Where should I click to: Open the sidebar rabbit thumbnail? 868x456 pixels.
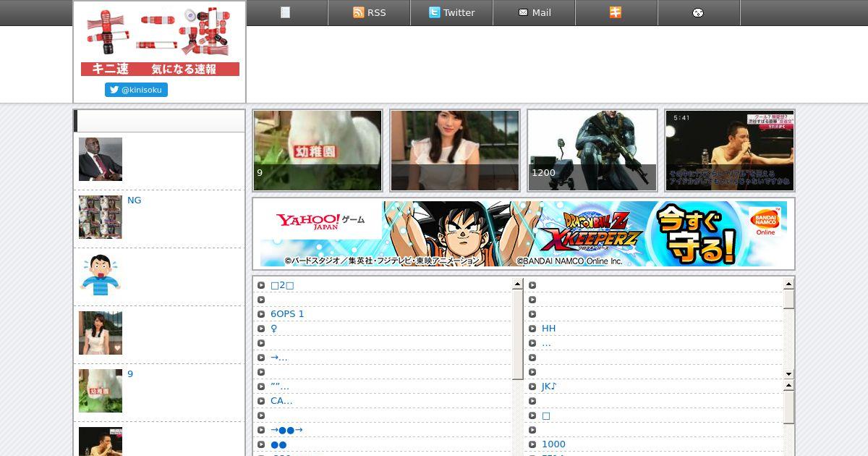101,391
